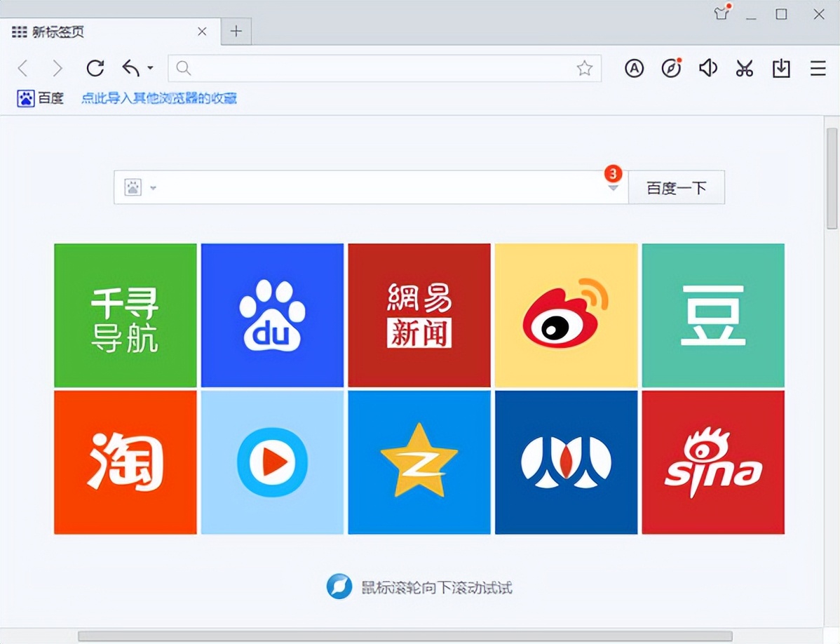Screen dimensions: 840x644
Task: Open the Taobao site tile
Action: (x=125, y=462)
